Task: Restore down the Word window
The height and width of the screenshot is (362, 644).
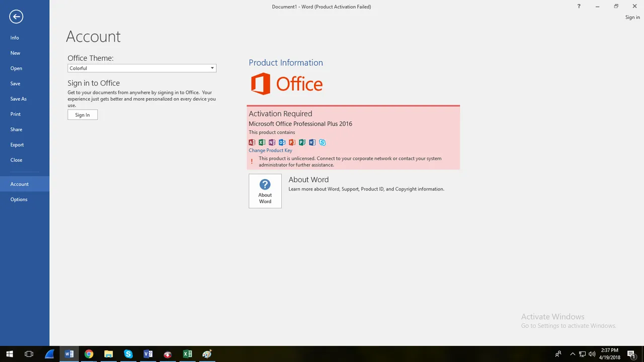Action: click(616, 7)
